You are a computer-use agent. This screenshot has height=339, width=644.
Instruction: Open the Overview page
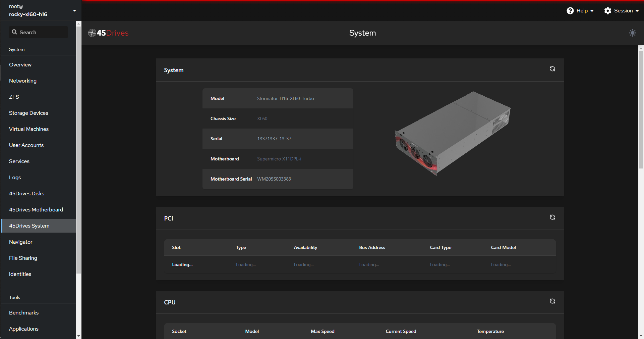[x=39, y=65]
